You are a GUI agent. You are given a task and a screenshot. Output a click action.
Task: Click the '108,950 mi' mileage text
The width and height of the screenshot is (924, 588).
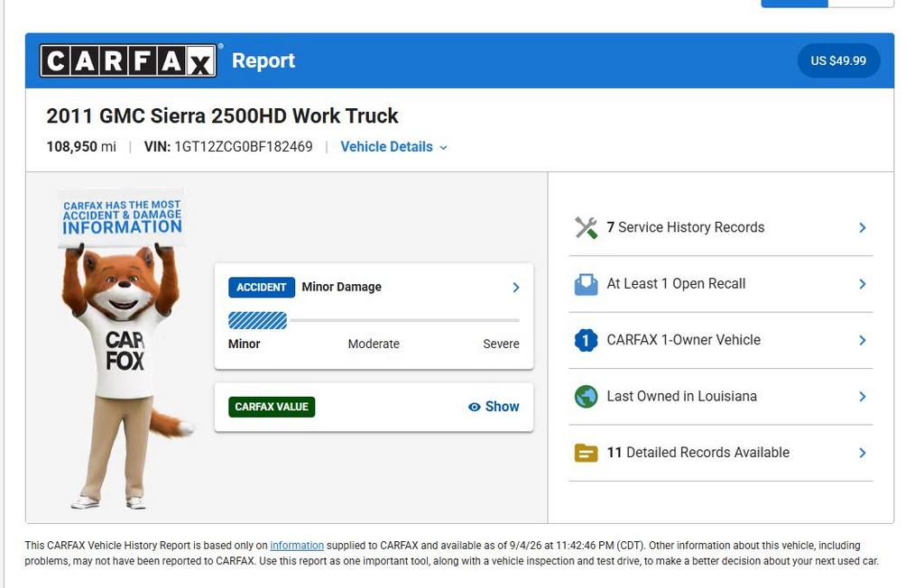tap(81, 147)
